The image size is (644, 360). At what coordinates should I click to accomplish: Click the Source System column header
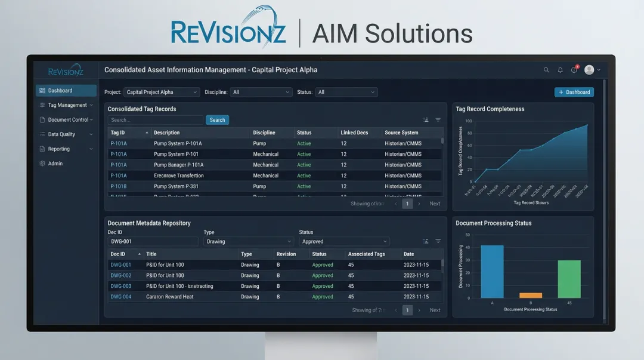(401, 133)
